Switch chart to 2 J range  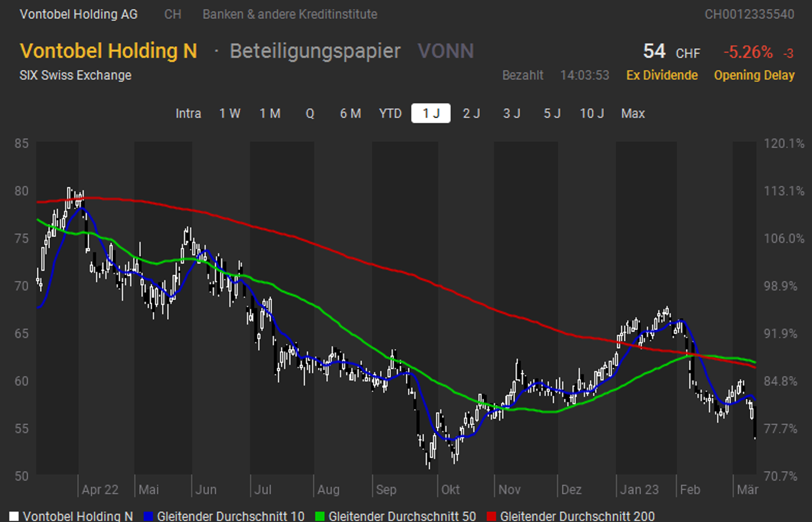pos(471,113)
